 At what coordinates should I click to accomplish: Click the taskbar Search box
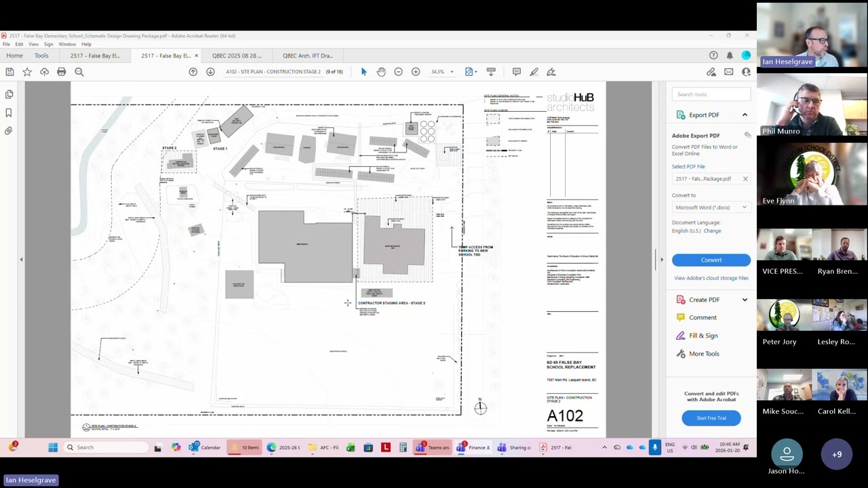click(106, 447)
